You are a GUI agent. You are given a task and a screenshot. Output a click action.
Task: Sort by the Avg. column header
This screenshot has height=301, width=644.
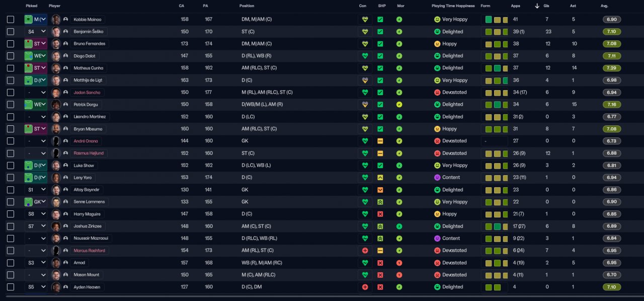(605, 6)
